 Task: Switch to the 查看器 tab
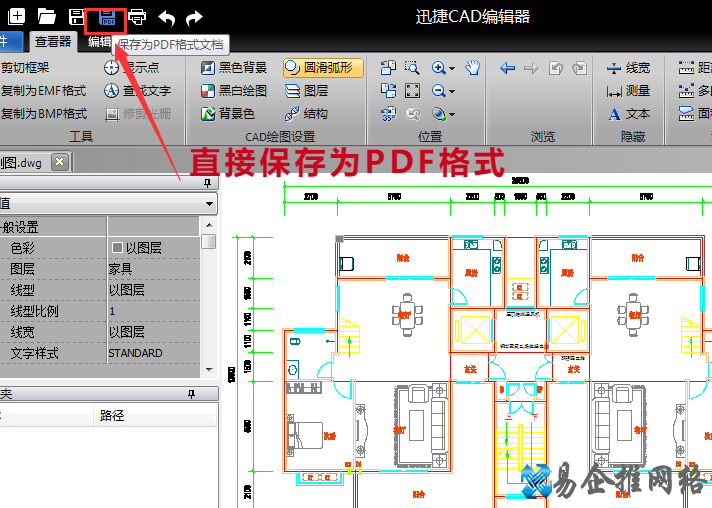point(53,42)
